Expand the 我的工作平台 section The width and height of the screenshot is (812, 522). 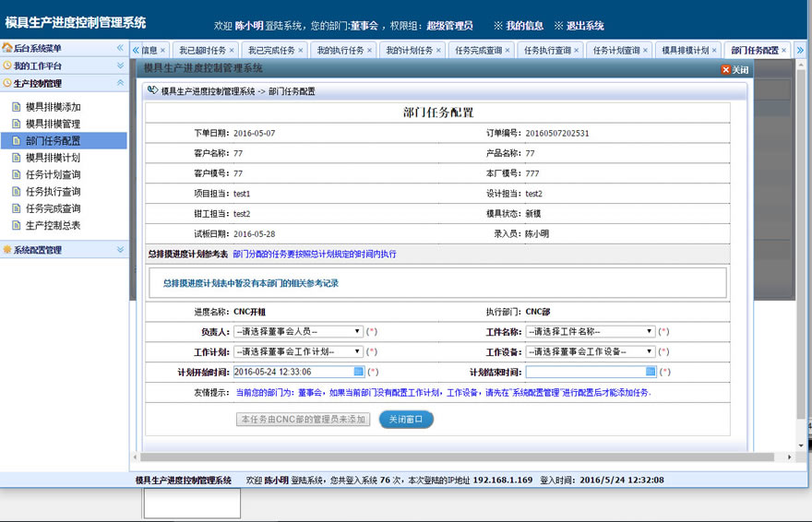(120, 65)
